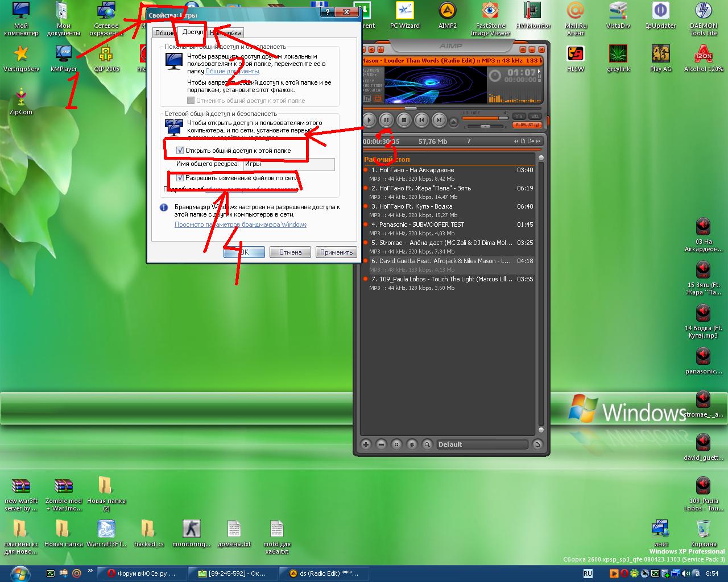Open the KMPlayer desktop shortcut
The height and width of the screenshot is (582, 728).
[64, 55]
